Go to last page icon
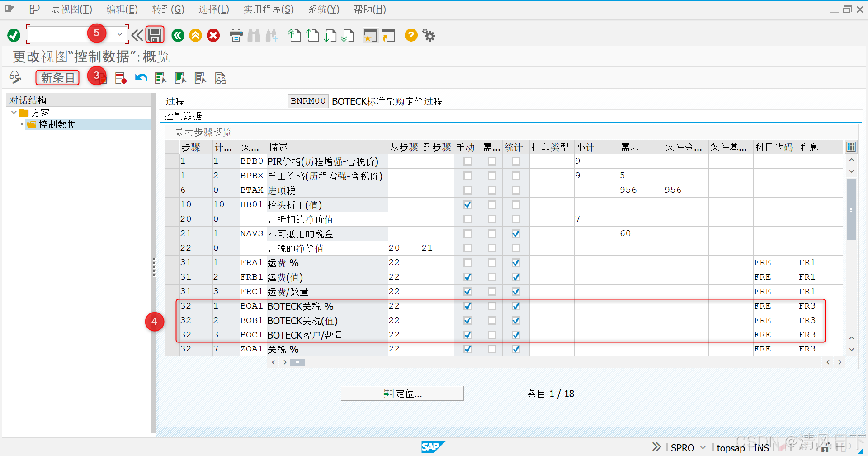The width and height of the screenshot is (868, 456). point(348,35)
